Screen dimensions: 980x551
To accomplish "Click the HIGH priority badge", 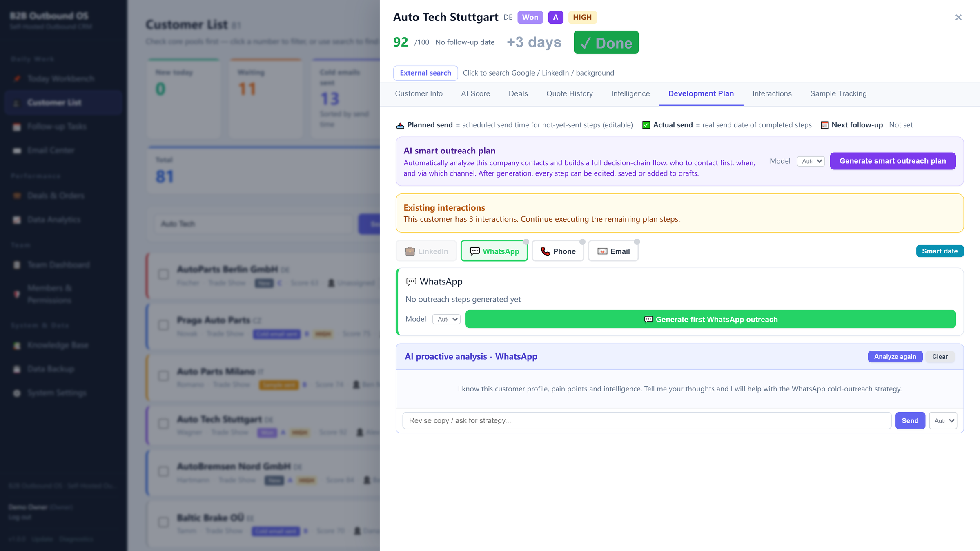I will [x=582, y=17].
